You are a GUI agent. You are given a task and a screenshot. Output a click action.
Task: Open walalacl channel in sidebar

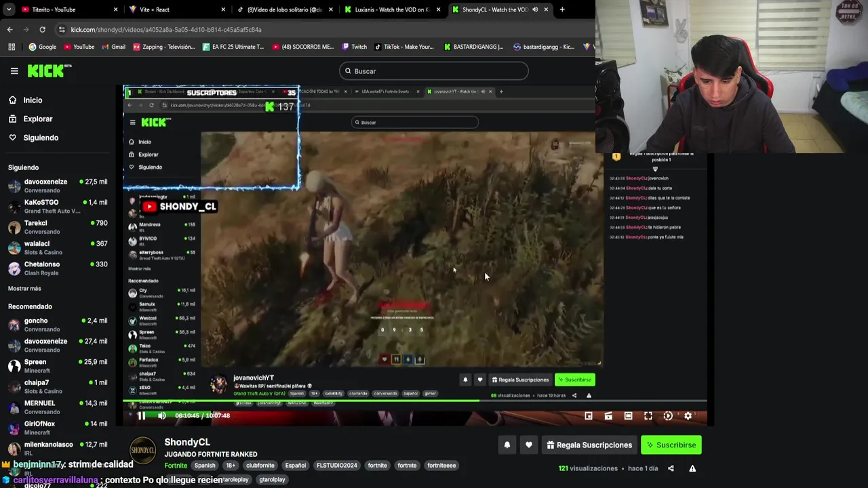click(57, 247)
